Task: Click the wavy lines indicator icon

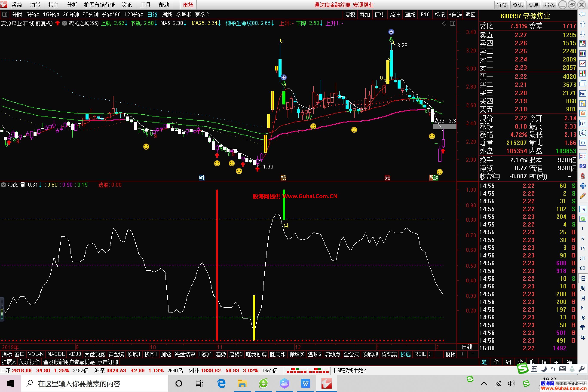Action: (x=582, y=156)
